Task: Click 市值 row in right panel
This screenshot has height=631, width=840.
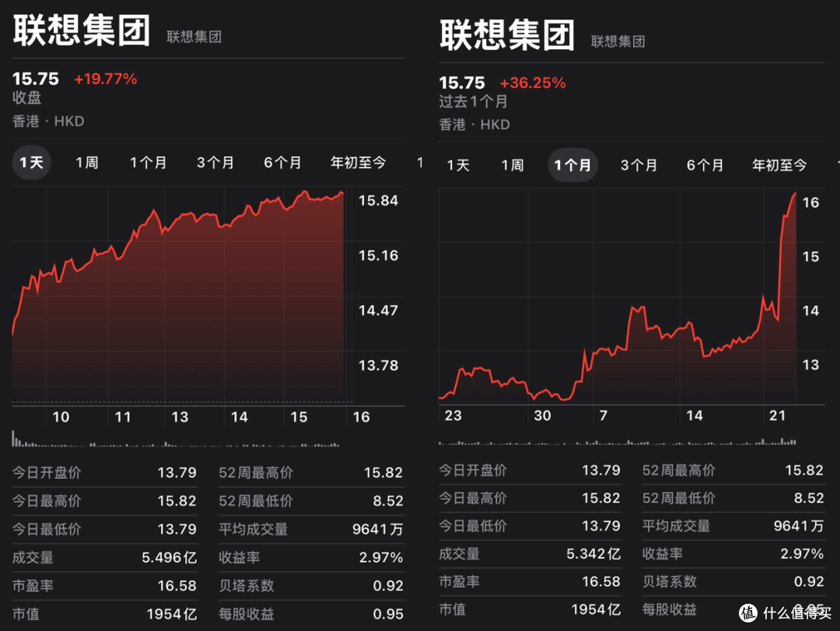Action: point(530,609)
